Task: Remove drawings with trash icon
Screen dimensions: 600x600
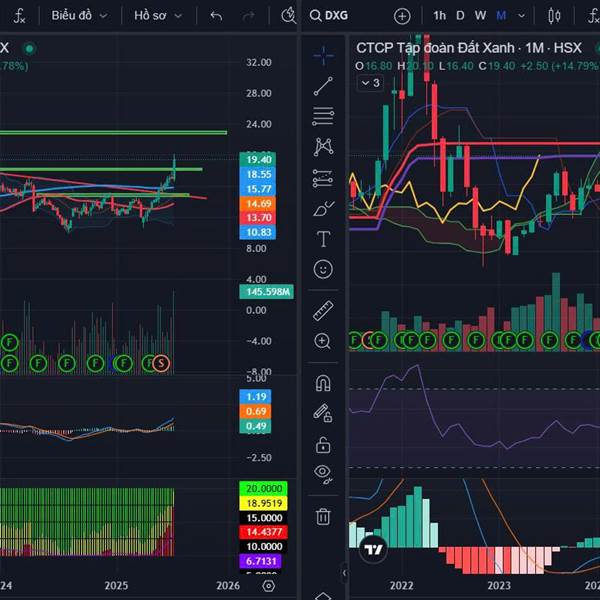Action: [323, 516]
